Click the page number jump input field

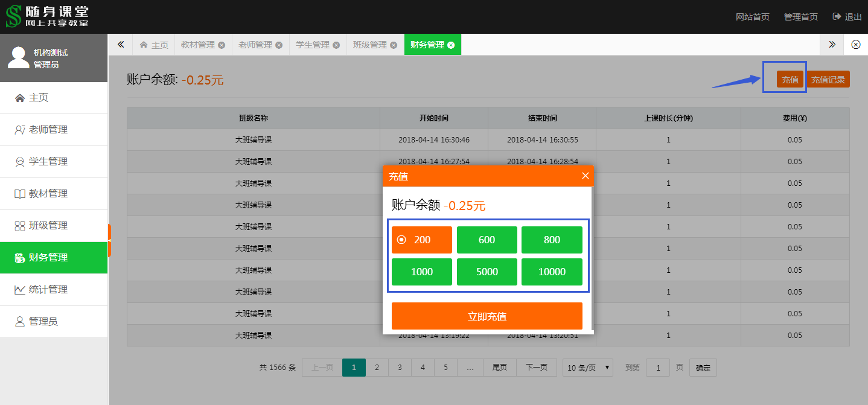tap(658, 368)
